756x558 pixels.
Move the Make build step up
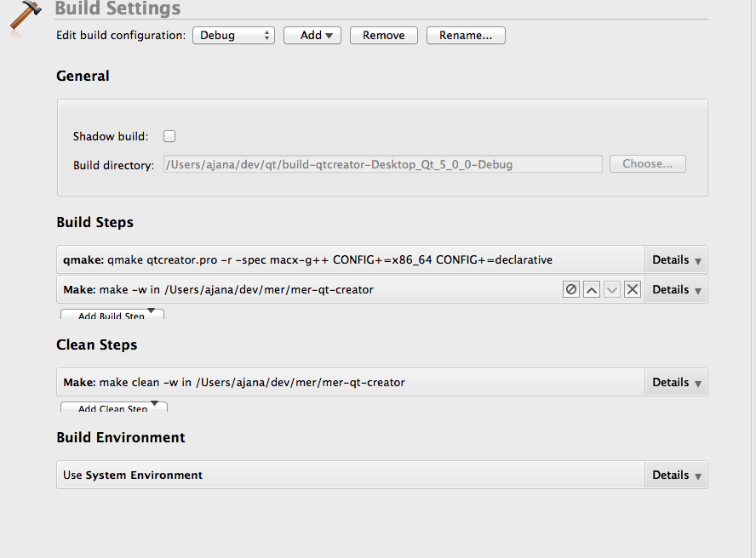coord(592,289)
